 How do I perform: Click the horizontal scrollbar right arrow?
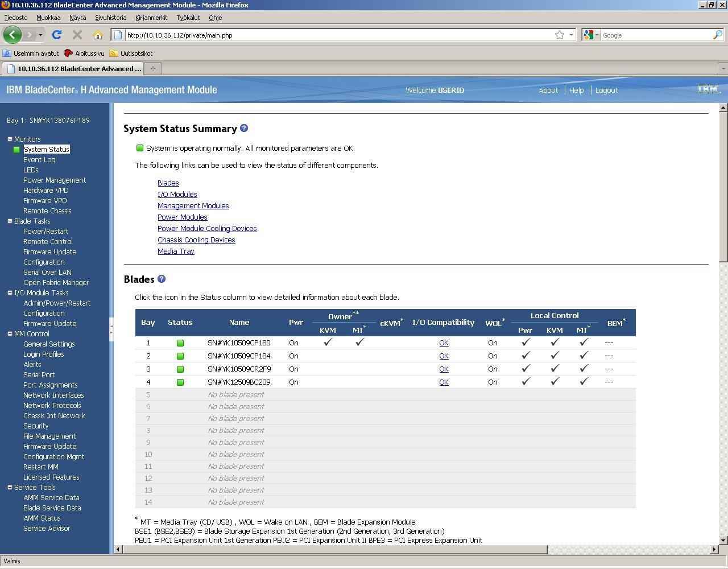tap(714, 549)
